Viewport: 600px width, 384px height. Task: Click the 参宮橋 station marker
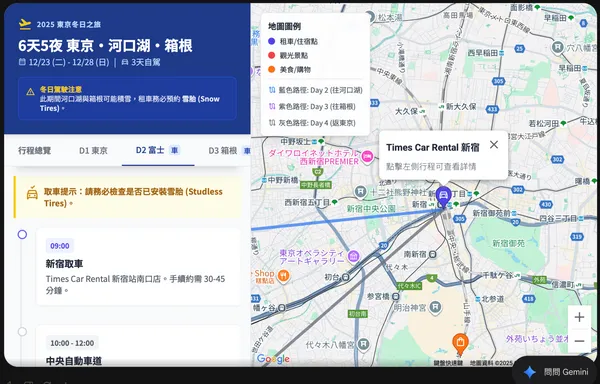click(396, 296)
